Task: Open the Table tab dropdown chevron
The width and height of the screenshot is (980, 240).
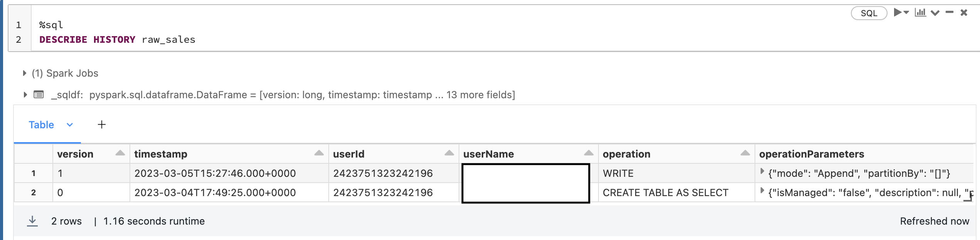Action: 70,125
